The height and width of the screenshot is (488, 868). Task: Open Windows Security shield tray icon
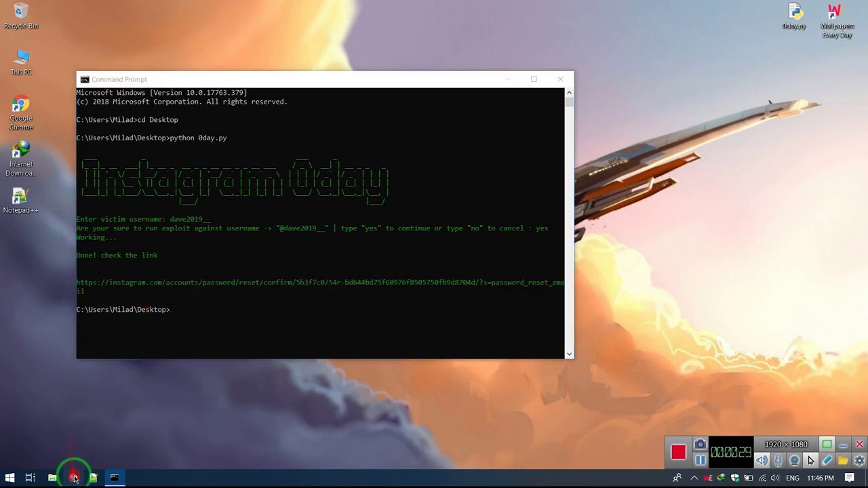click(734, 478)
